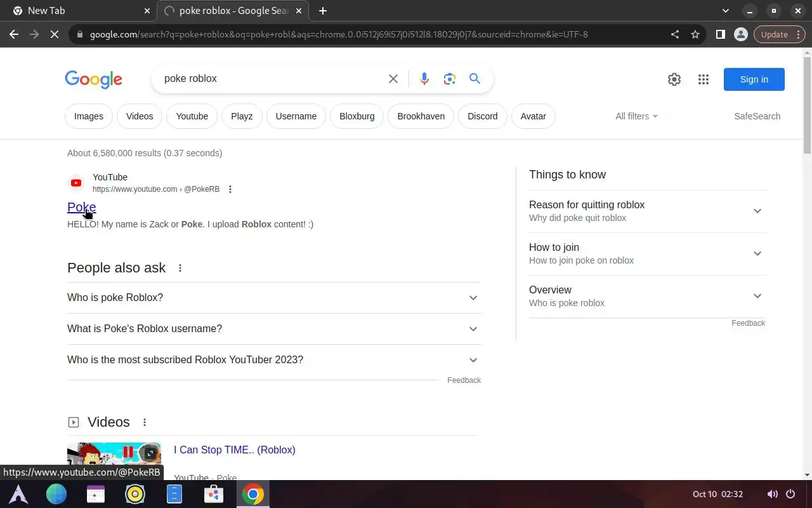The width and height of the screenshot is (812, 508).
Task: Click the taskbar clock showing Oct 10 02:32
Action: 717,494
